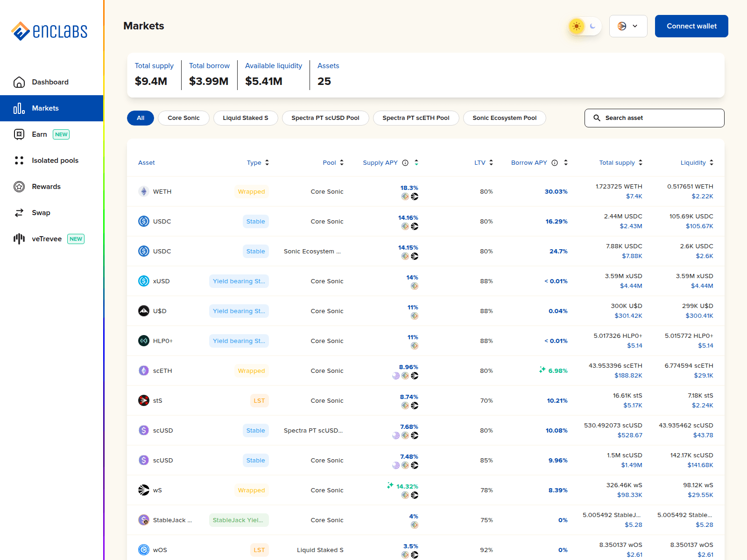Image resolution: width=747 pixels, height=560 pixels.
Task: Open Isolated pools page
Action: 51,161
